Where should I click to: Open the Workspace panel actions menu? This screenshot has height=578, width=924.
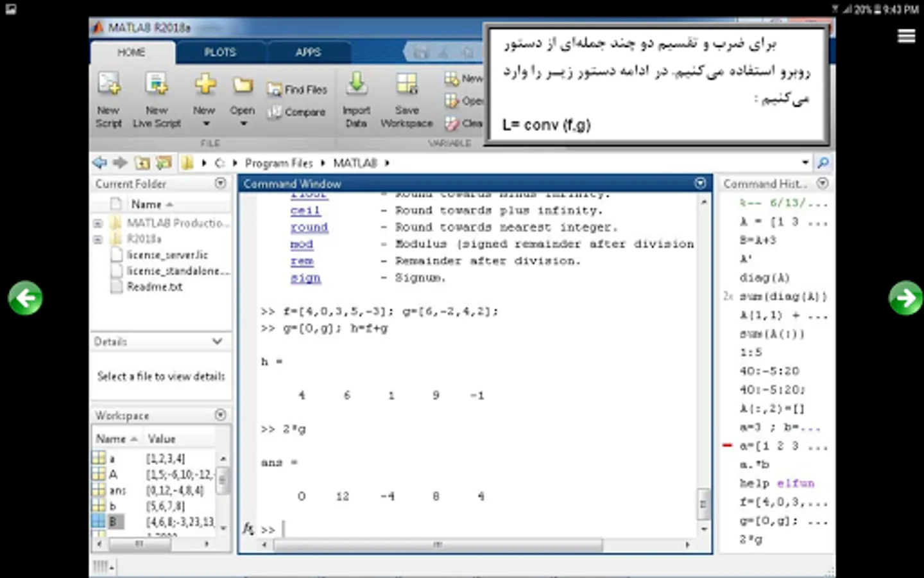[221, 416]
